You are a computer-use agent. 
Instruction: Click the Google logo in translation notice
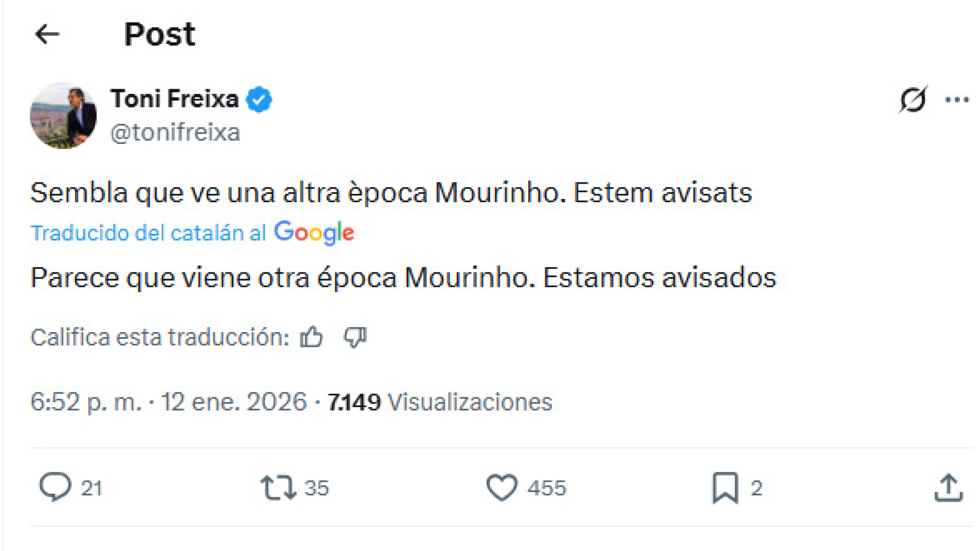click(314, 233)
